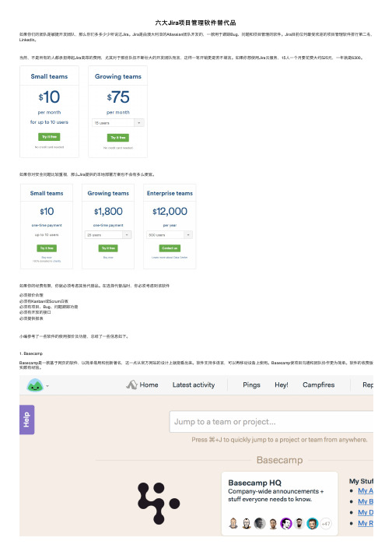Click the large black Basecamp HQ logo
Image resolution: width=392 pixels, height=555 pixels.
159,503
